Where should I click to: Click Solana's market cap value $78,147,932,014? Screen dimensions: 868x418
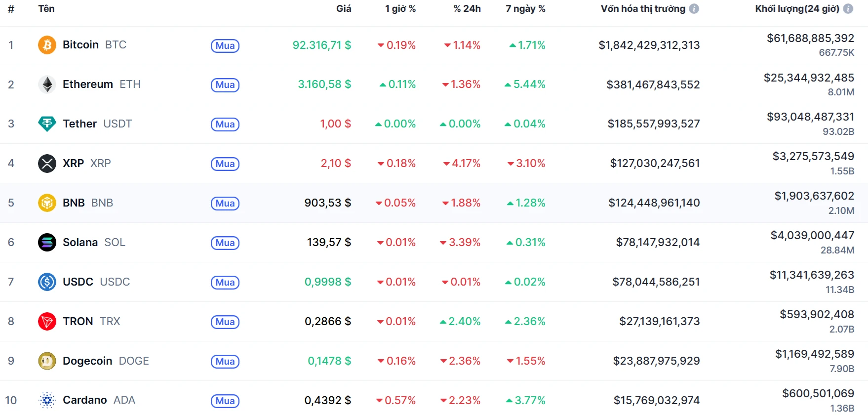click(x=657, y=242)
